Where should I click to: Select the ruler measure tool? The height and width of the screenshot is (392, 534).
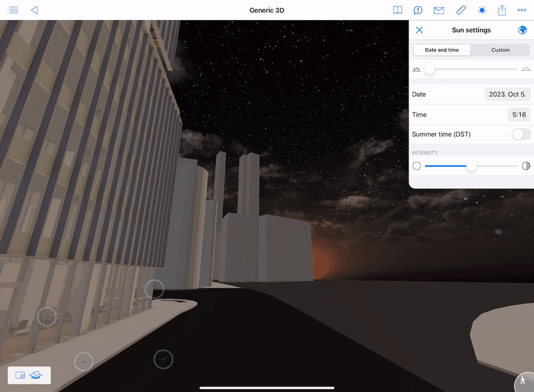(x=461, y=10)
